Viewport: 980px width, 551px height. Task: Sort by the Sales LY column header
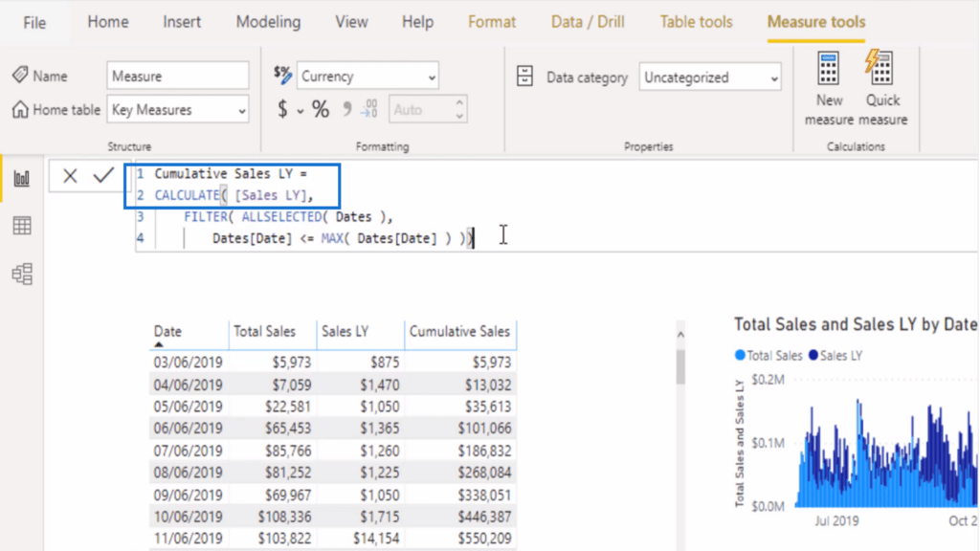tap(345, 332)
